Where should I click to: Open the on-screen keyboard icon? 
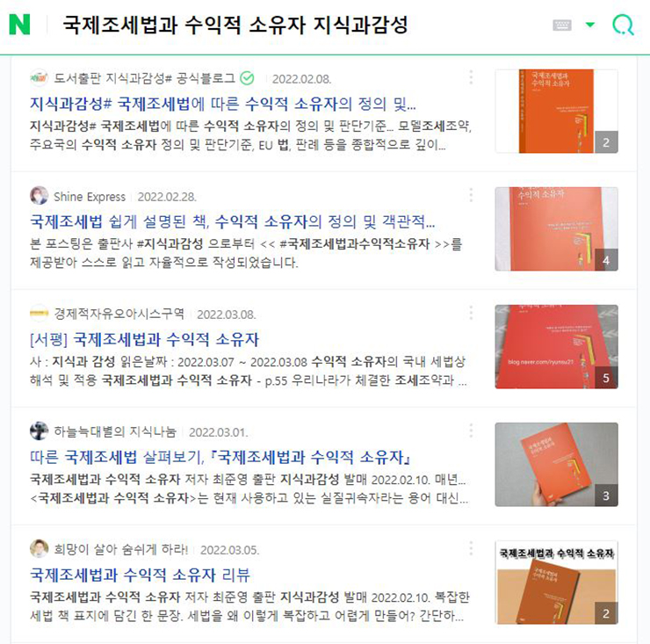coord(561,25)
